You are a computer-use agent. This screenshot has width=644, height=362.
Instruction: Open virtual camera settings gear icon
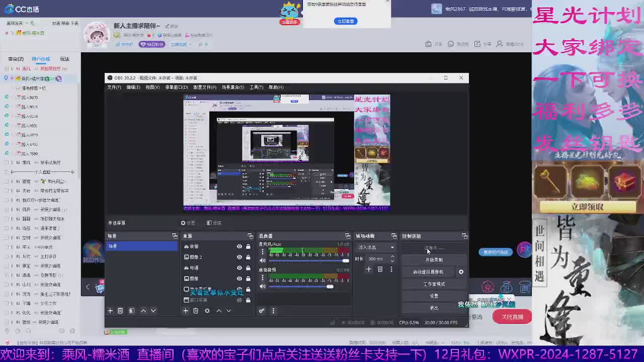461,272
